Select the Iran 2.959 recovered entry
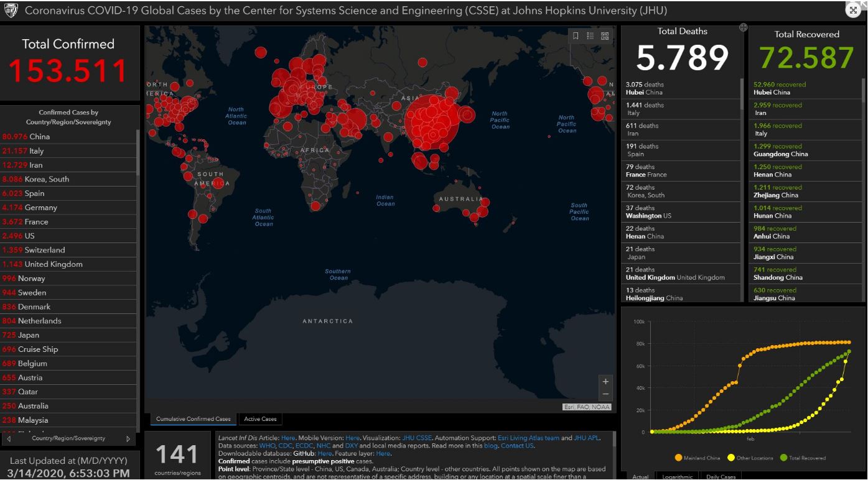Image resolution: width=868 pixels, height=480 pixels. (x=806, y=109)
